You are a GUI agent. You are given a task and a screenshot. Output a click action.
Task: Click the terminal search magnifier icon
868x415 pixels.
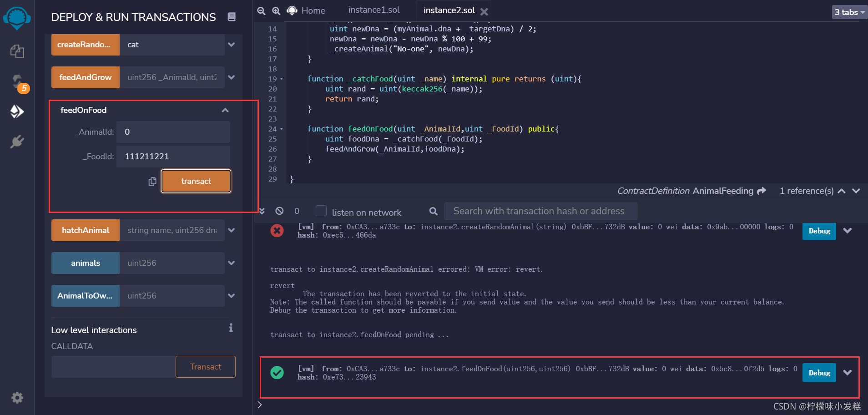point(434,211)
